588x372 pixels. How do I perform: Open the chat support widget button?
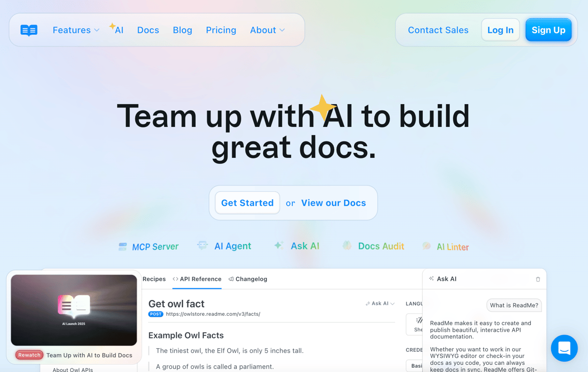(x=564, y=348)
